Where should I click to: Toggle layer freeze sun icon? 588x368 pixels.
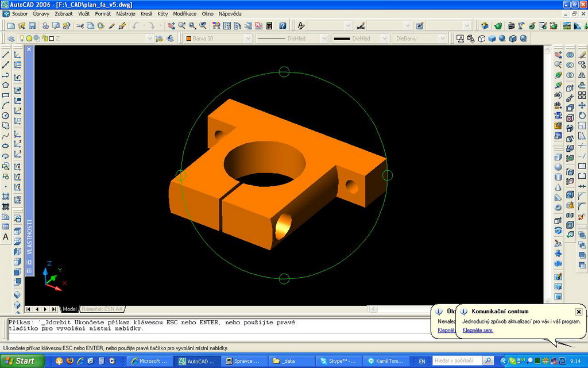pos(30,39)
